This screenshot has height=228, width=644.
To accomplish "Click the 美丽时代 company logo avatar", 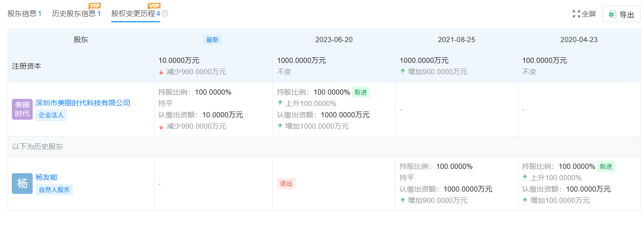I will [22, 109].
